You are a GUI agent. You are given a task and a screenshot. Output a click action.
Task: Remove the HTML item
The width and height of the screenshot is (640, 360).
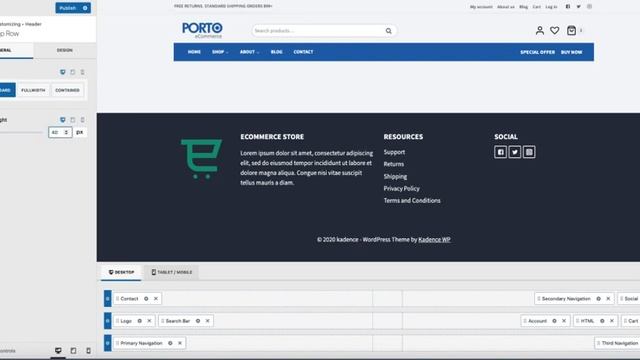(612, 321)
